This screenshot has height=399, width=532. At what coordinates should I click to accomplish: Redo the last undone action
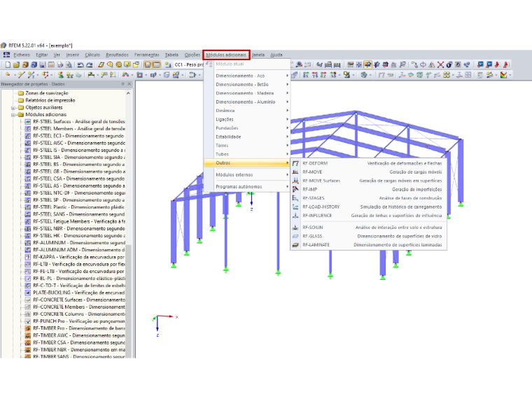tap(89, 64)
